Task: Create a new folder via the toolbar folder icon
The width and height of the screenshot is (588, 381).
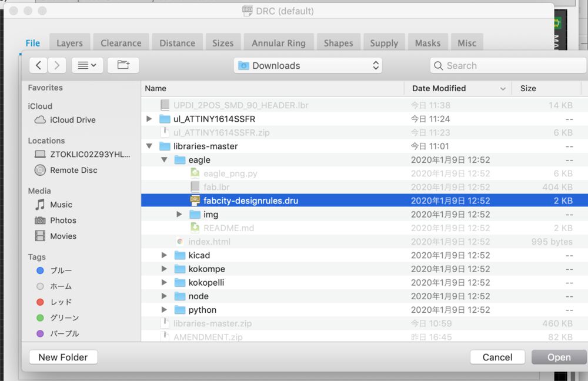Action: (x=123, y=65)
